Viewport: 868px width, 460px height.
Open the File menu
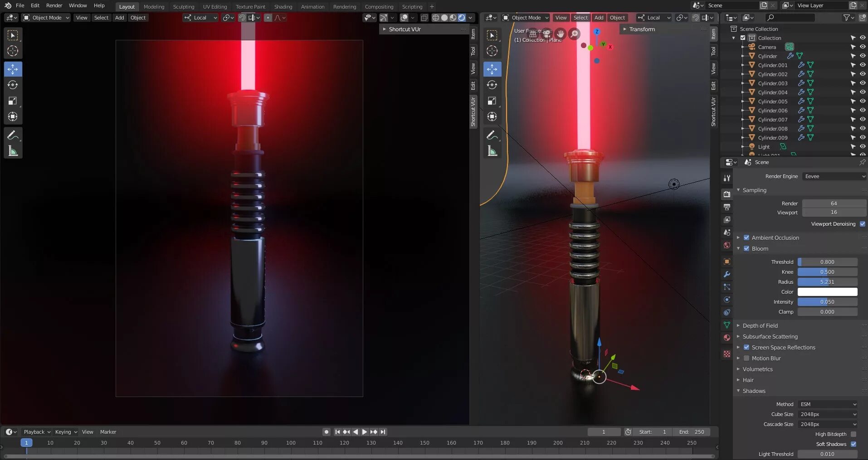point(20,5)
